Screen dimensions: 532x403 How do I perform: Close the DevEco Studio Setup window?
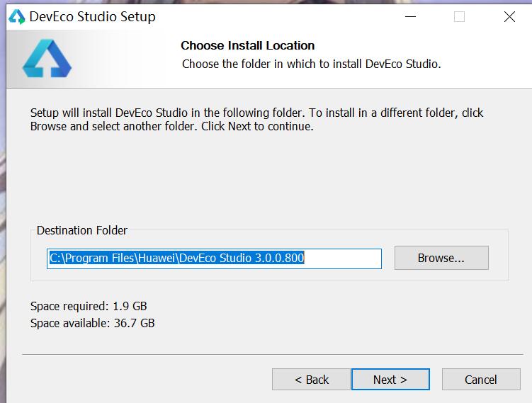coord(509,17)
